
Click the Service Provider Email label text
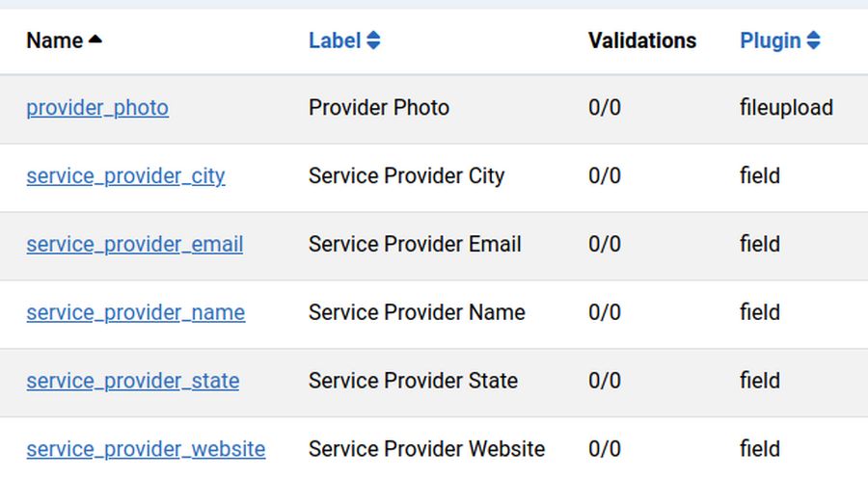(415, 245)
